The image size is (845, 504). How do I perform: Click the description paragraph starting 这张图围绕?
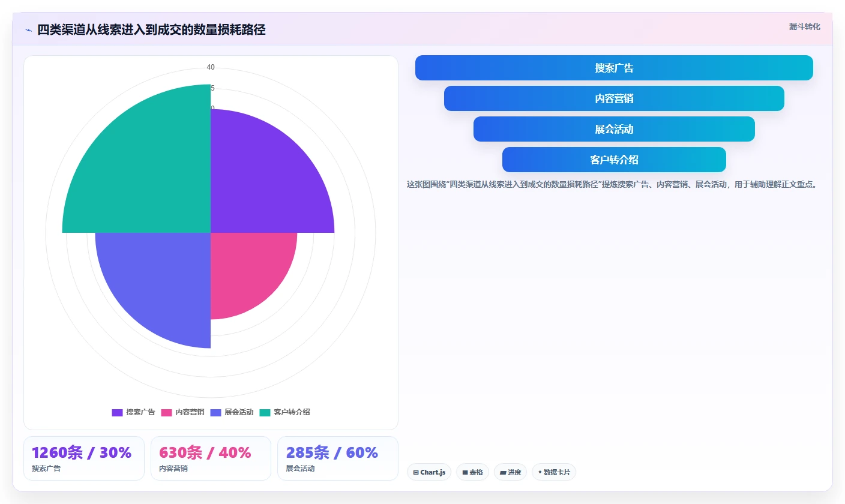click(x=612, y=185)
